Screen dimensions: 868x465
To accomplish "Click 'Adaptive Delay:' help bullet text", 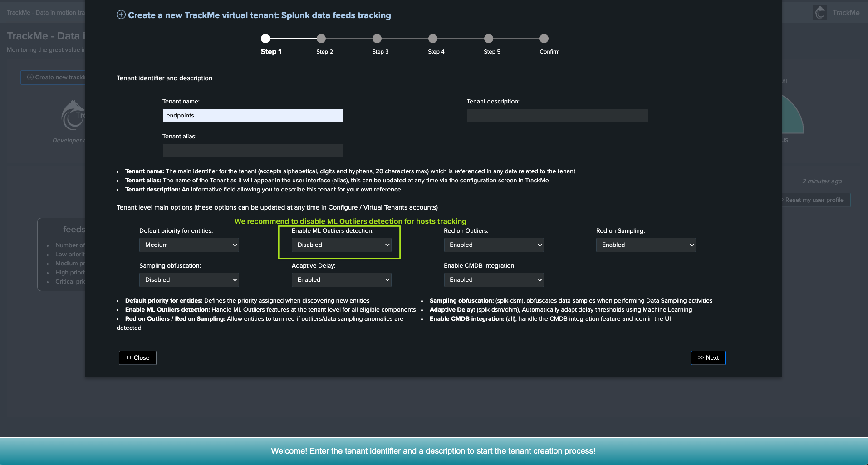I will [561, 310].
